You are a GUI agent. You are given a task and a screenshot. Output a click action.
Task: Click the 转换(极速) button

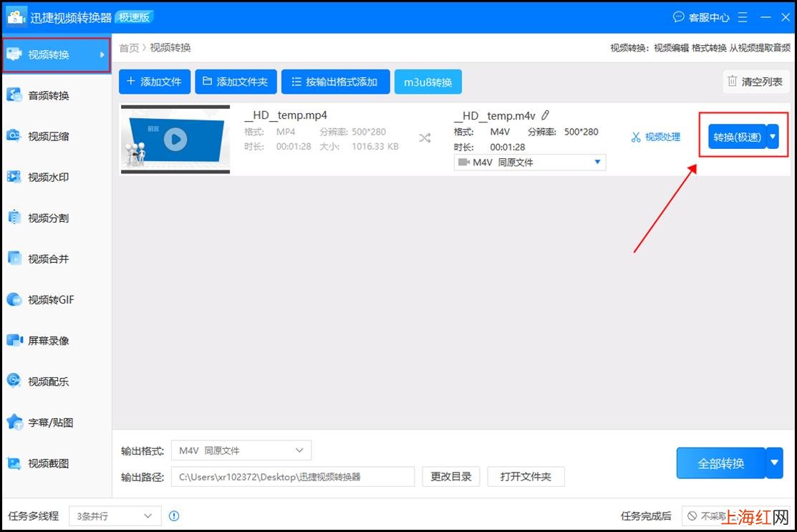(x=737, y=137)
